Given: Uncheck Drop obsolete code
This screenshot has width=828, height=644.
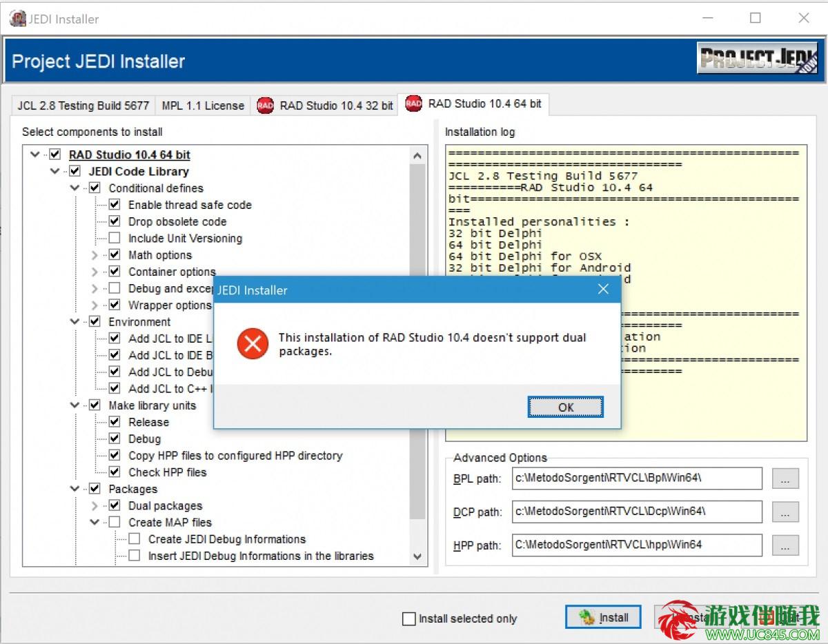Looking at the screenshot, I should pos(115,221).
